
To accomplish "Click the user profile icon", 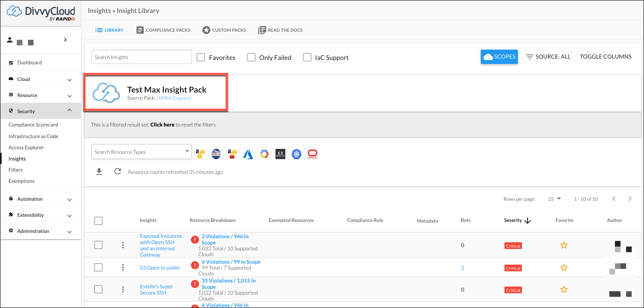I will (10, 40).
